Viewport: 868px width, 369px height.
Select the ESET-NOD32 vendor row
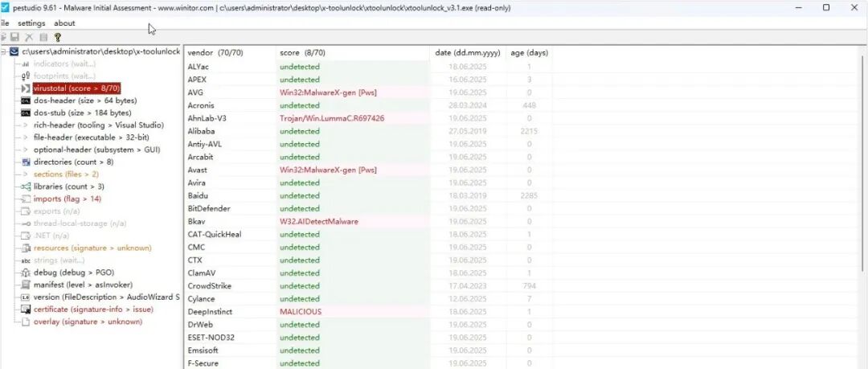[x=367, y=338]
